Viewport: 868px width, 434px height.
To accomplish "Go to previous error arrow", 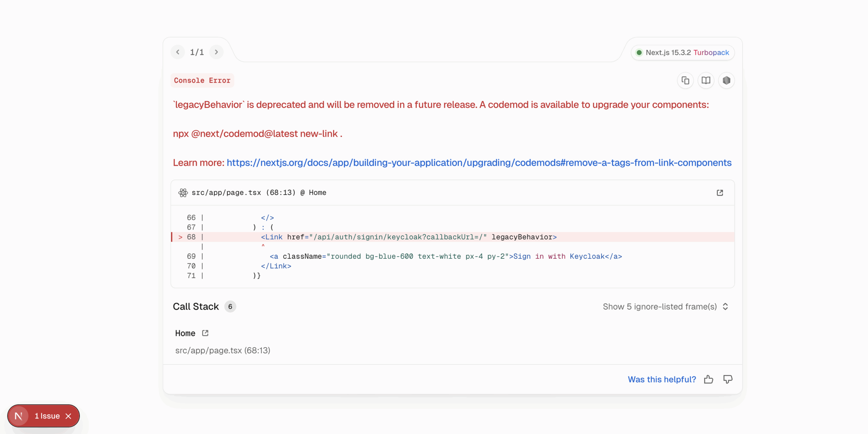I will pos(178,52).
